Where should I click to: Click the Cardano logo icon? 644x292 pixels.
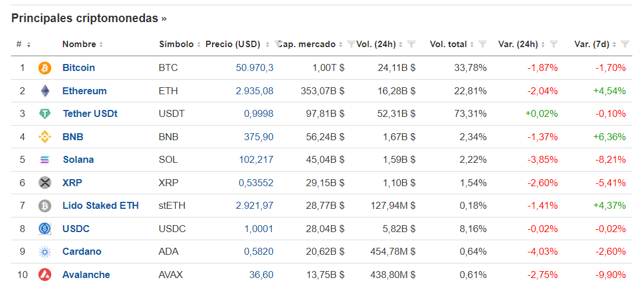tap(45, 252)
